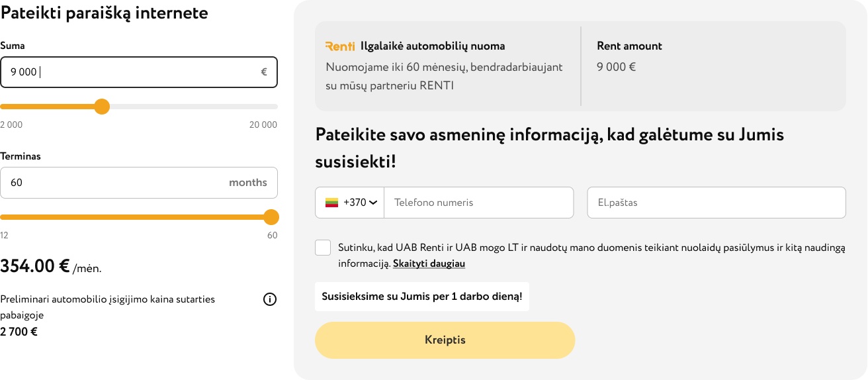Click the Rent amount heading
This screenshot has width=868, height=380.
629,46
